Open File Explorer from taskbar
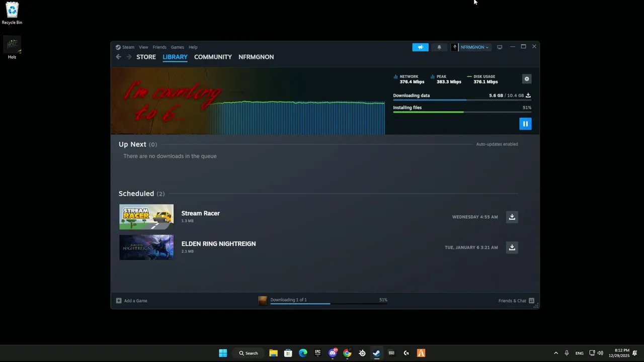644x362 pixels. coord(273,353)
